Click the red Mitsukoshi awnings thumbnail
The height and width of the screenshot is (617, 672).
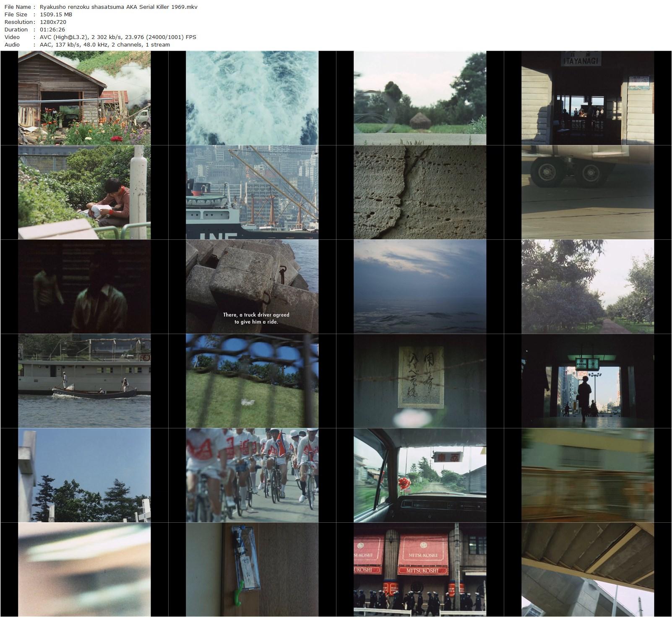420,570
